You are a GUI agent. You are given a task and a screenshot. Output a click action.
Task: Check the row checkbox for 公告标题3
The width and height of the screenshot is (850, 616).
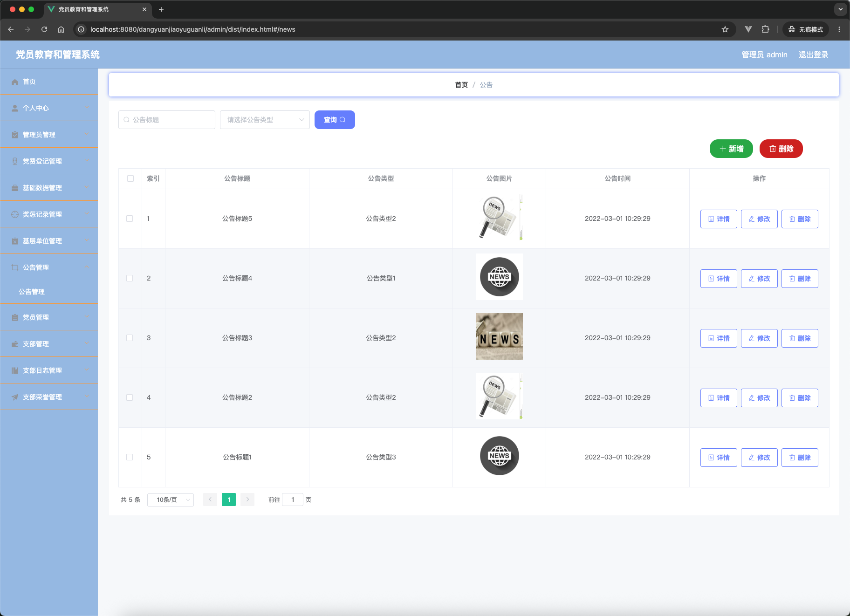[130, 338]
